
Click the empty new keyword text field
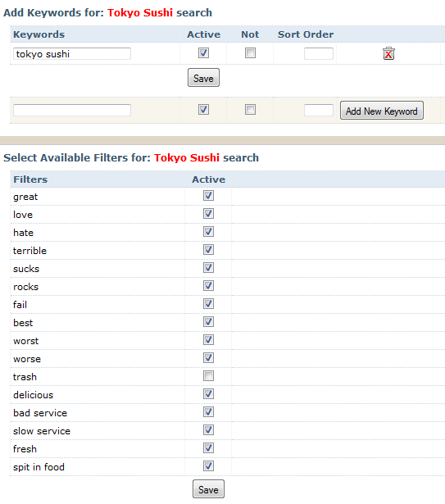72,110
